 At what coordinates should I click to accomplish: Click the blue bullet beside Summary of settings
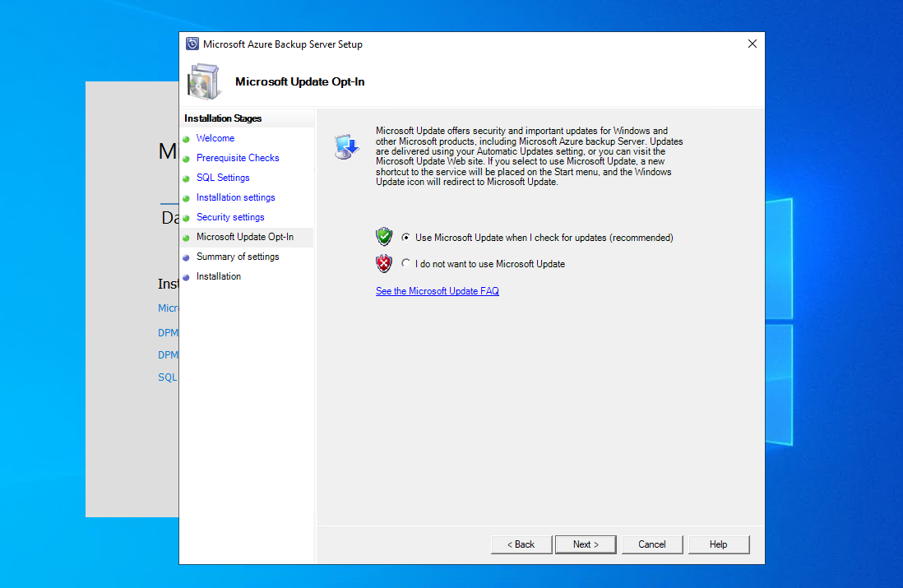186,257
